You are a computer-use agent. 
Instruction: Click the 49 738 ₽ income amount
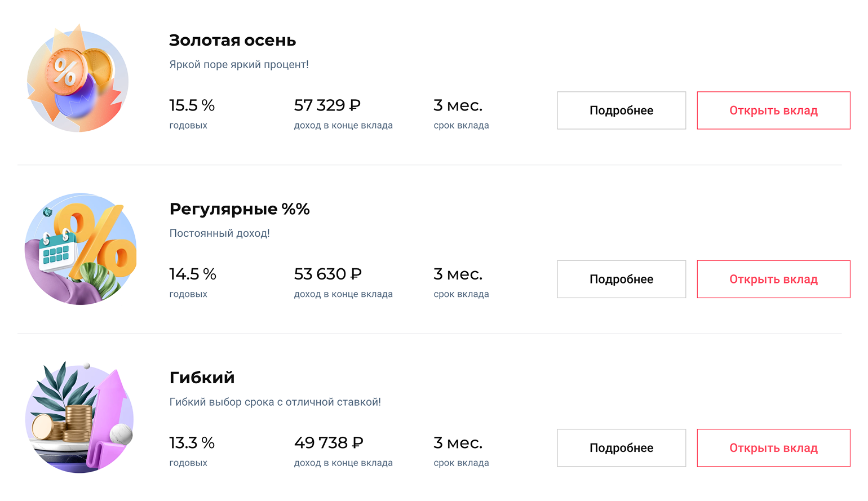pyautogui.click(x=329, y=443)
